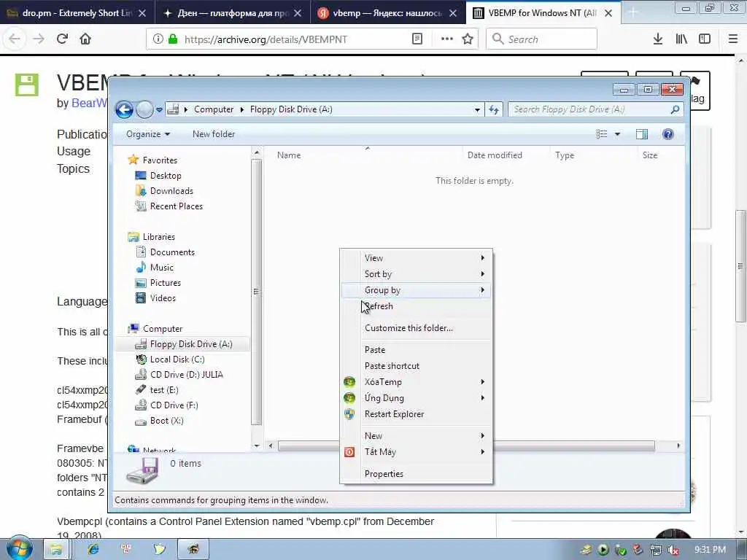Open recent pages dropdown beside Forward button

click(159, 110)
